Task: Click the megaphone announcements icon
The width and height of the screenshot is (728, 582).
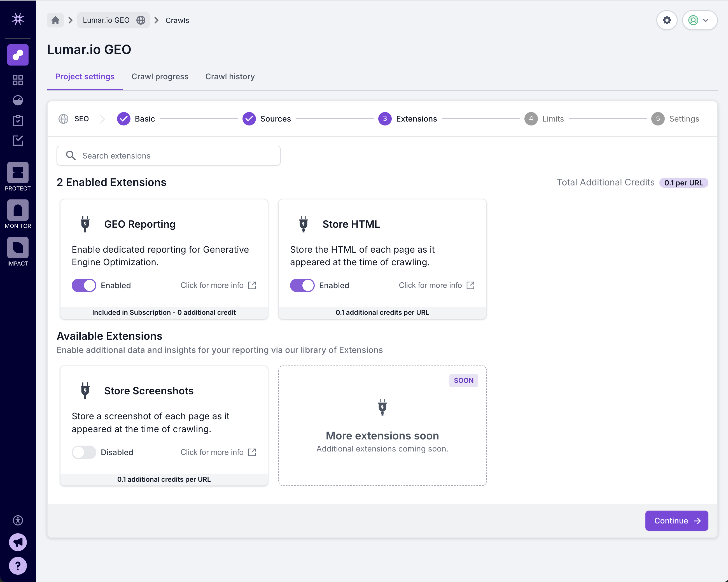Action: point(18,542)
